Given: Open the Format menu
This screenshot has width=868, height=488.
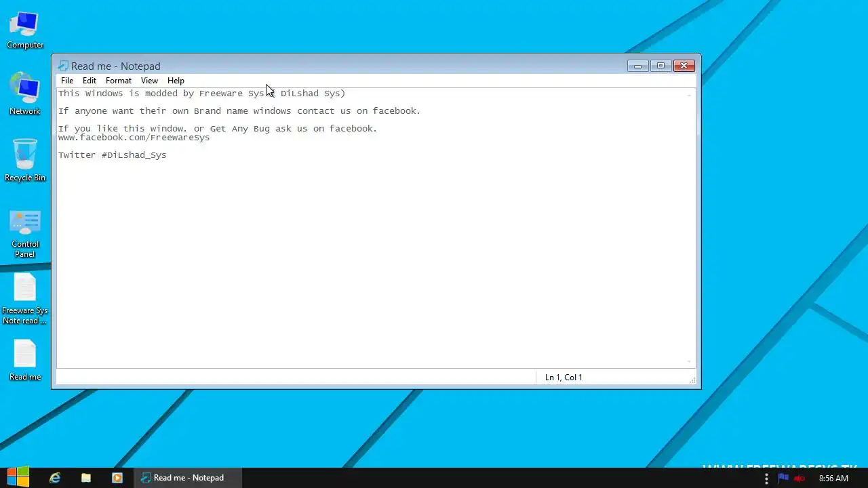Looking at the screenshot, I should [x=119, y=80].
